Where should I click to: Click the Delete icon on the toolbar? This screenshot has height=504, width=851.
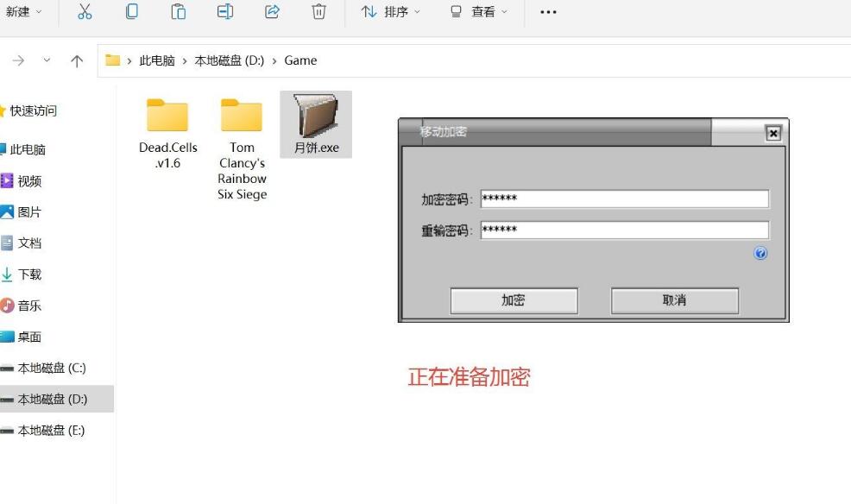pos(318,12)
